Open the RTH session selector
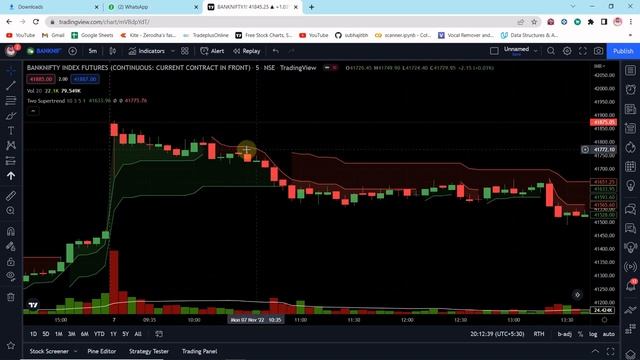 pos(539,334)
